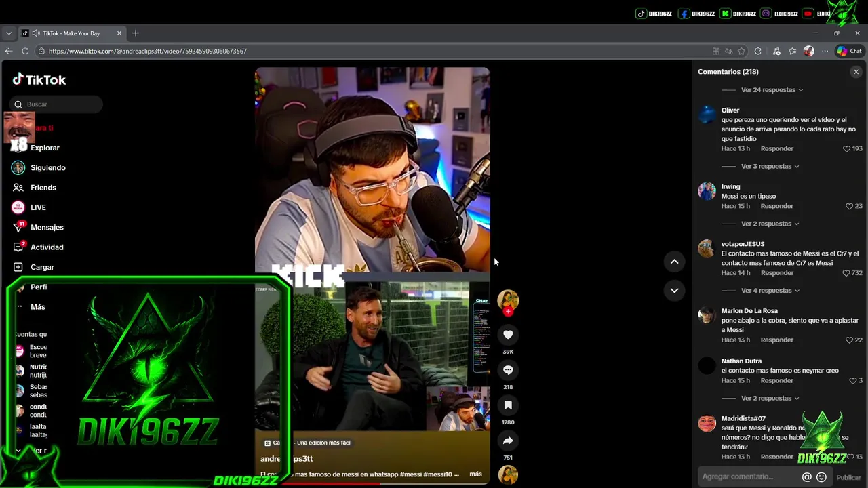This screenshot has width=868, height=488.
Task: Reply to Marlon De La Rosa's comment
Action: 776,340
